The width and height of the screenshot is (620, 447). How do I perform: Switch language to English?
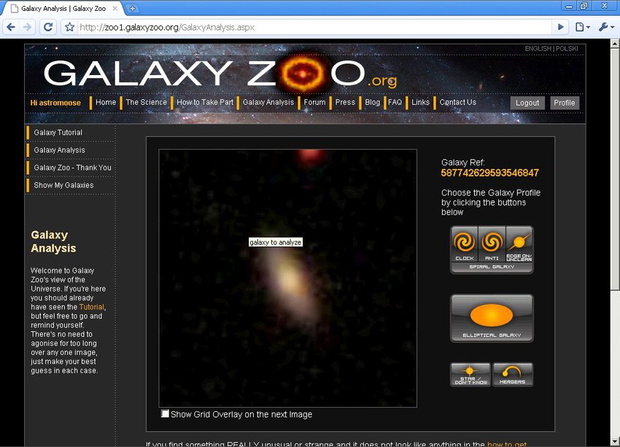[538, 49]
